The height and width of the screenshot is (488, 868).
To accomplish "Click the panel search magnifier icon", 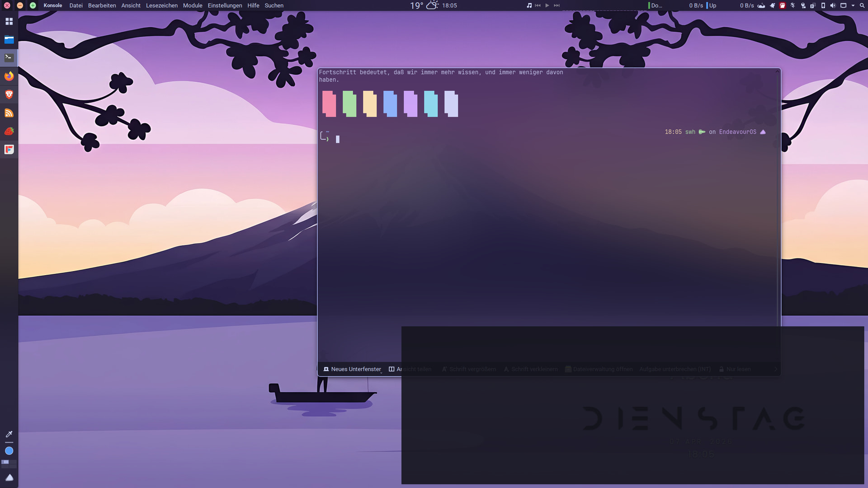I will coord(862,5).
